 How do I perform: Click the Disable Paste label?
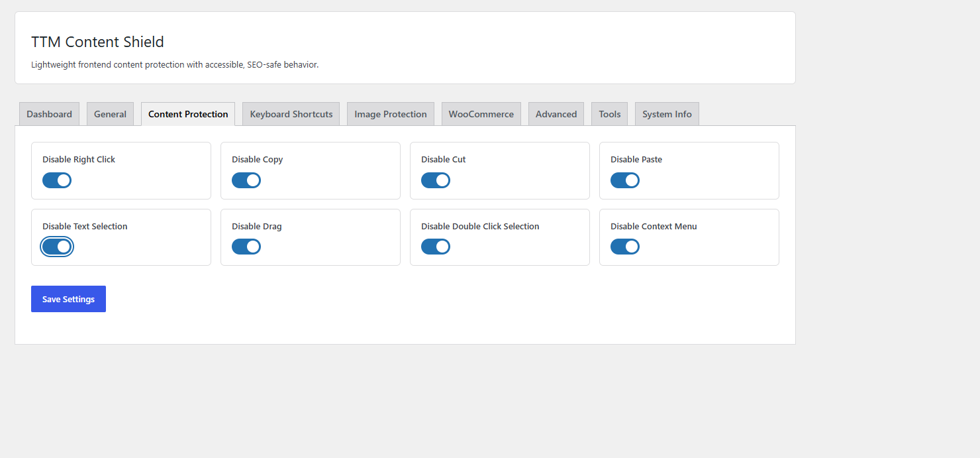pos(636,160)
